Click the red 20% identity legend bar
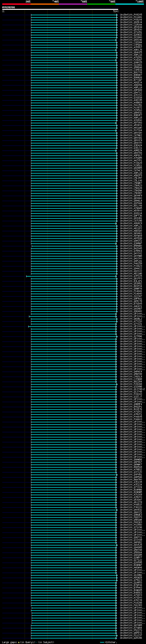The image size is (146, 644). (x=16, y=4)
